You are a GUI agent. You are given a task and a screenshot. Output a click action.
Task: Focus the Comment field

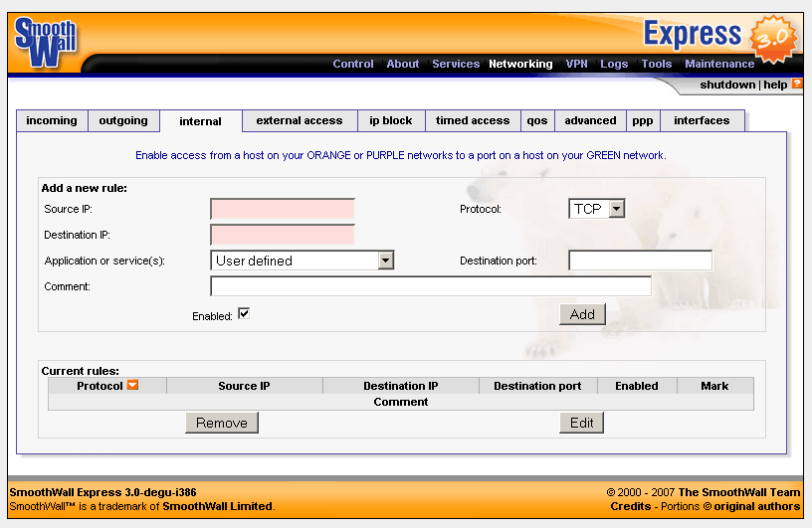(x=431, y=286)
